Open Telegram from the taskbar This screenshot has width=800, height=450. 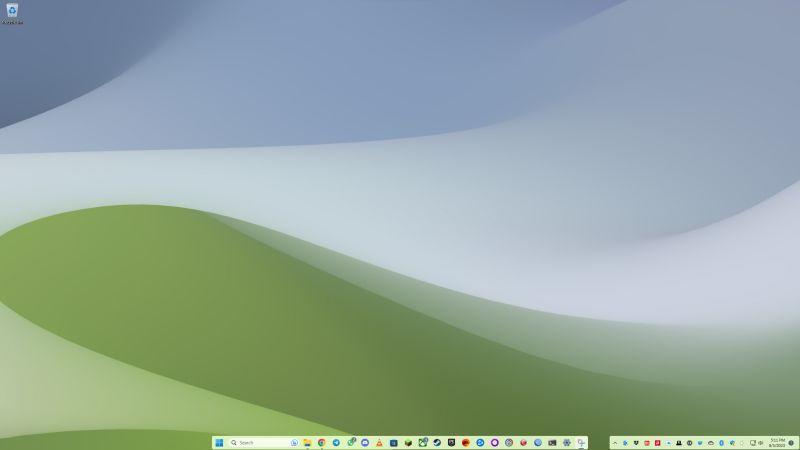tap(336, 442)
